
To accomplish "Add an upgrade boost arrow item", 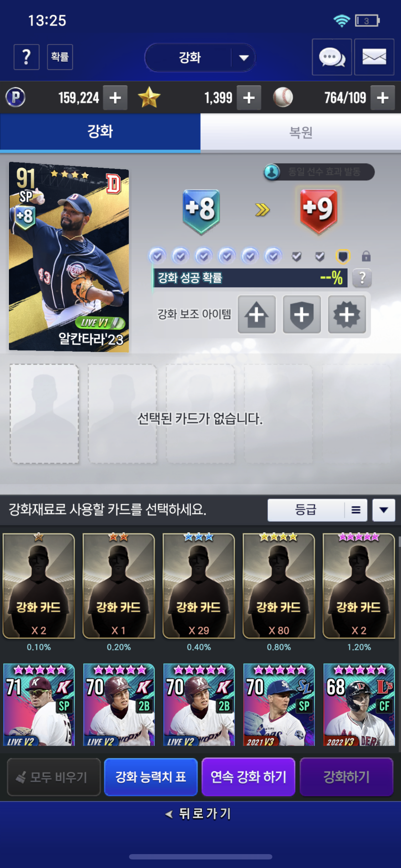I will [257, 314].
